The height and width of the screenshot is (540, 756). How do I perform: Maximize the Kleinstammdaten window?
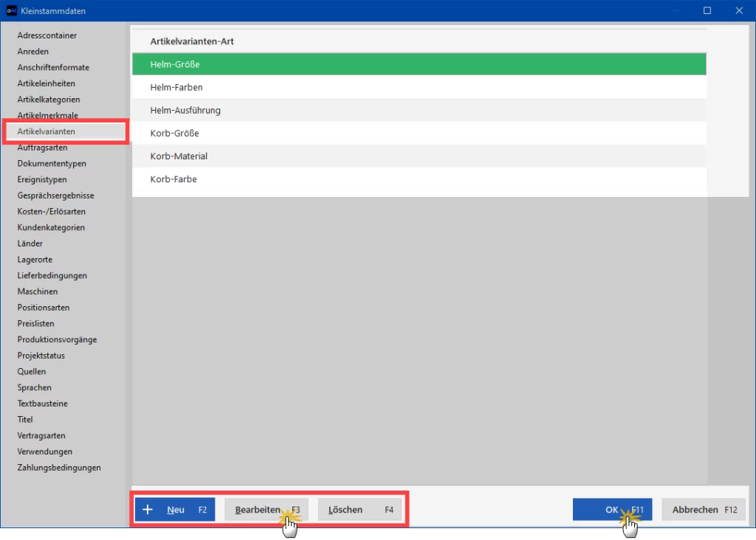(707, 10)
